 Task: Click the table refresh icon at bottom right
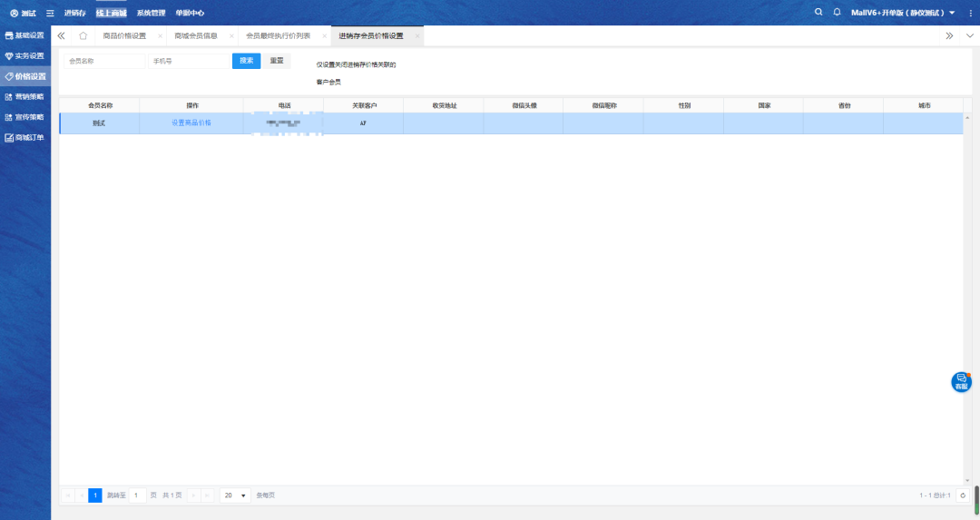click(x=963, y=495)
